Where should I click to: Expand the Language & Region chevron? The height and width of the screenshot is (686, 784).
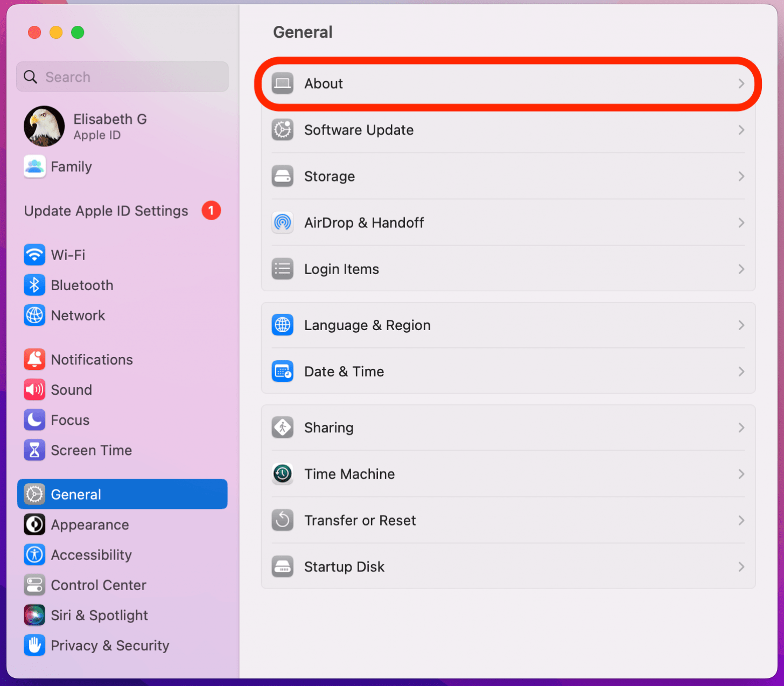pos(741,325)
